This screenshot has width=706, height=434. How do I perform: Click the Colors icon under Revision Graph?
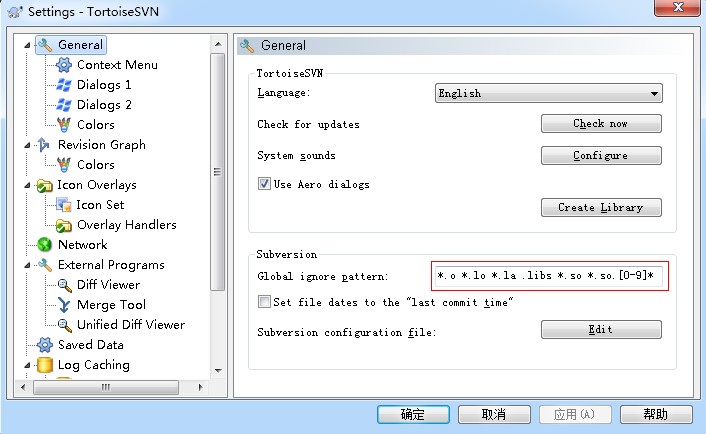(x=64, y=165)
